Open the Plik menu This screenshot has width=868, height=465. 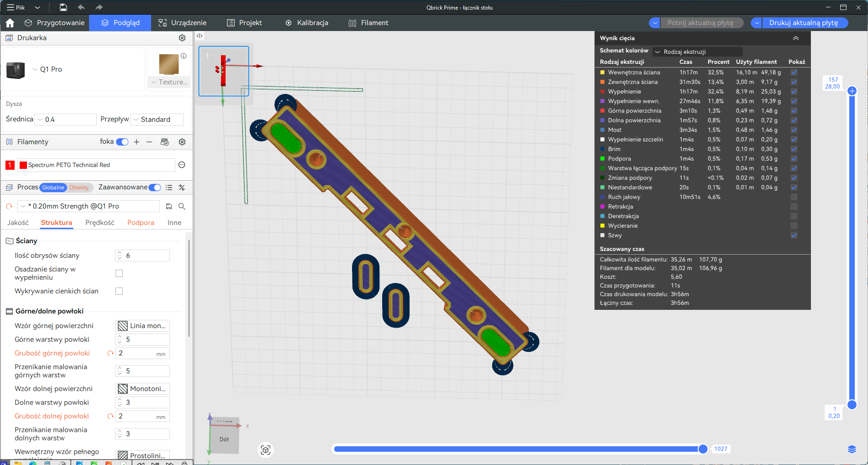click(16, 7)
